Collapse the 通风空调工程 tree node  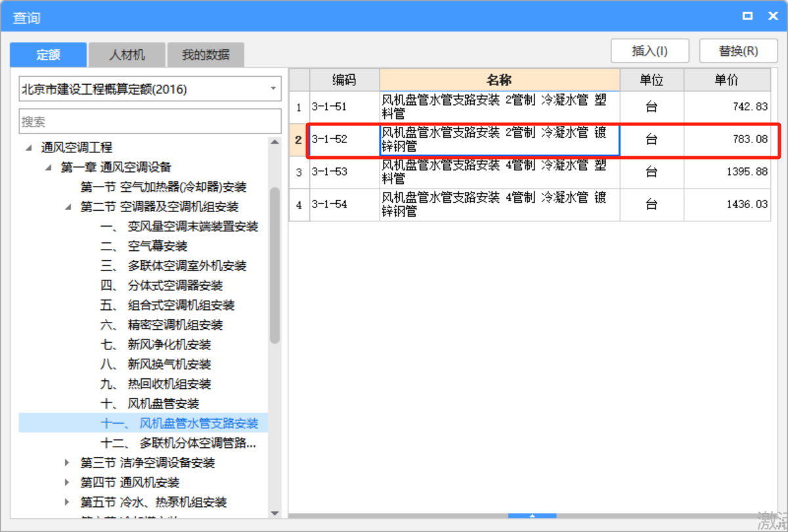[x=28, y=148]
